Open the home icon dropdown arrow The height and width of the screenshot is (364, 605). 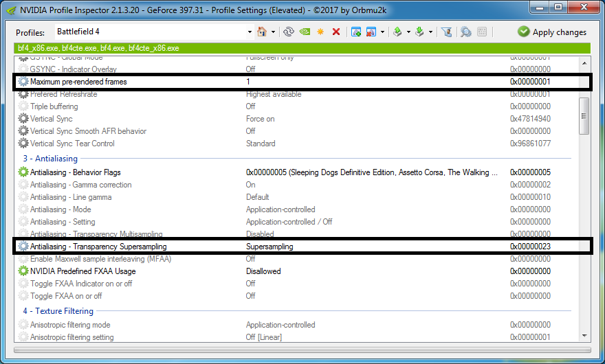[x=273, y=32]
